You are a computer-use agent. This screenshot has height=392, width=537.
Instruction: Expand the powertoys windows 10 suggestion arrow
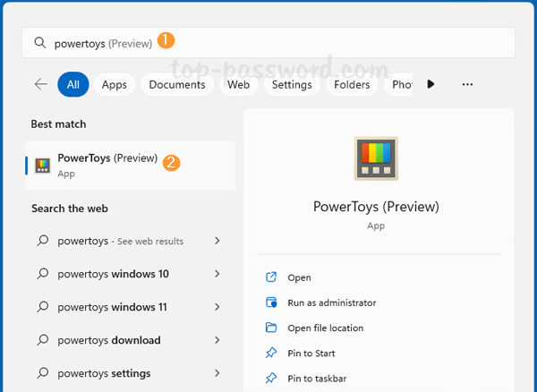[217, 274]
